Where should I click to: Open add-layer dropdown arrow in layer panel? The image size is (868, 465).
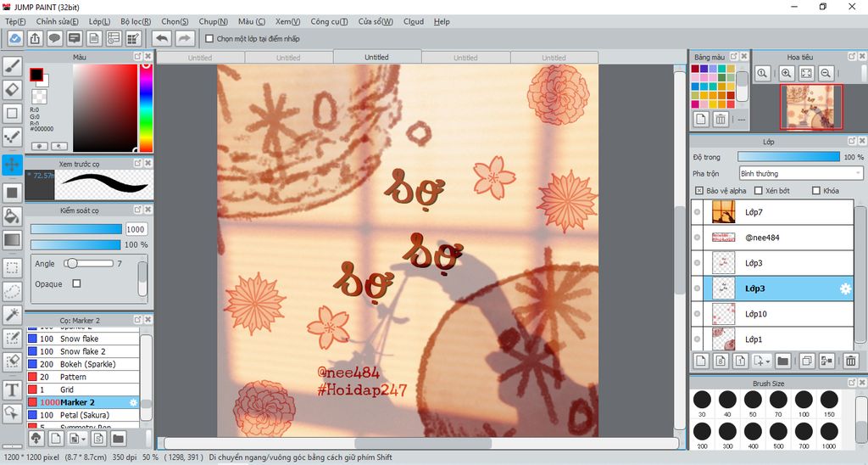click(768, 361)
